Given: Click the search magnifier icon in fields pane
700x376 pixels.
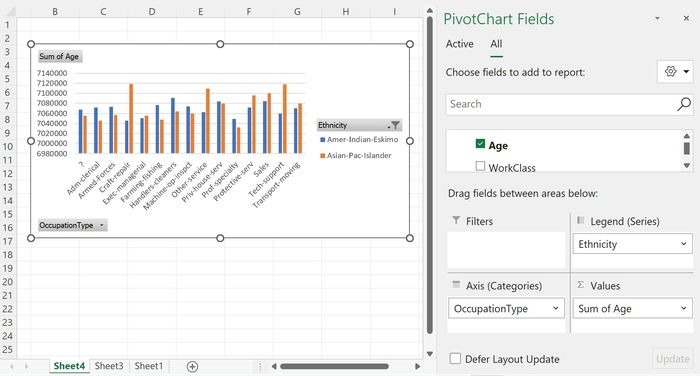Looking at the screenshot, I should [x=683, y=104].
